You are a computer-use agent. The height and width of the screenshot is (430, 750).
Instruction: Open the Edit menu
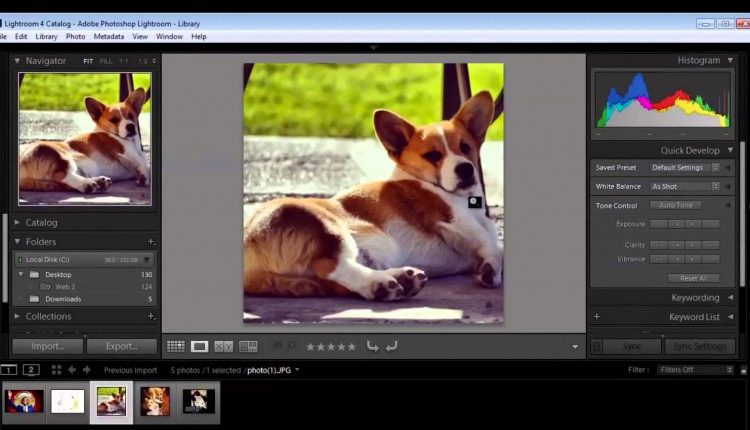[x=21, y=36]
